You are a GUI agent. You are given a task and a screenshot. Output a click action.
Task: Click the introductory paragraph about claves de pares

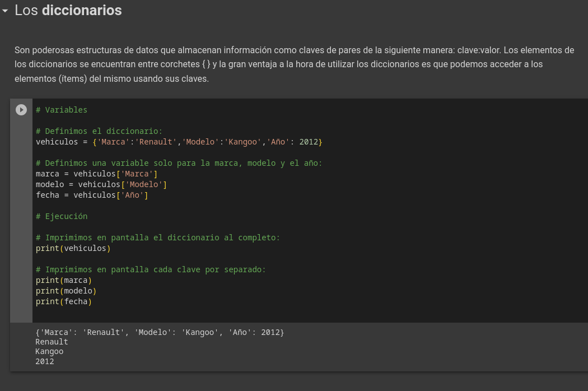tap(294, 64)
